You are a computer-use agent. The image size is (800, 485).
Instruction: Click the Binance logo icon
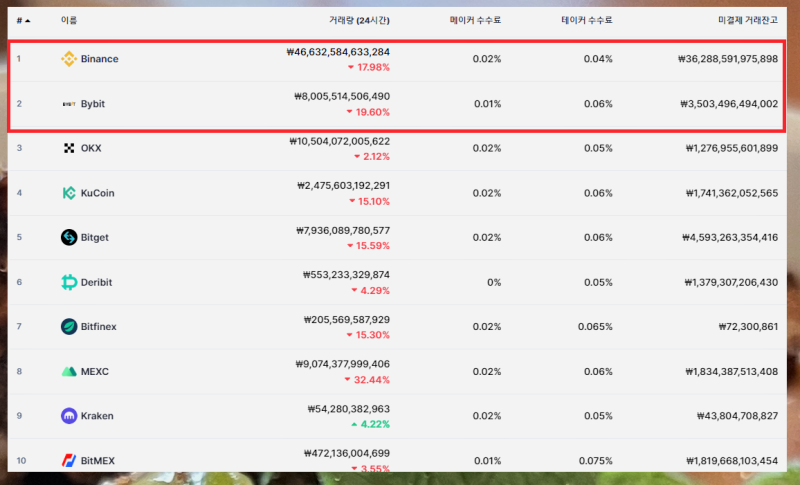(x=69, y=59)
